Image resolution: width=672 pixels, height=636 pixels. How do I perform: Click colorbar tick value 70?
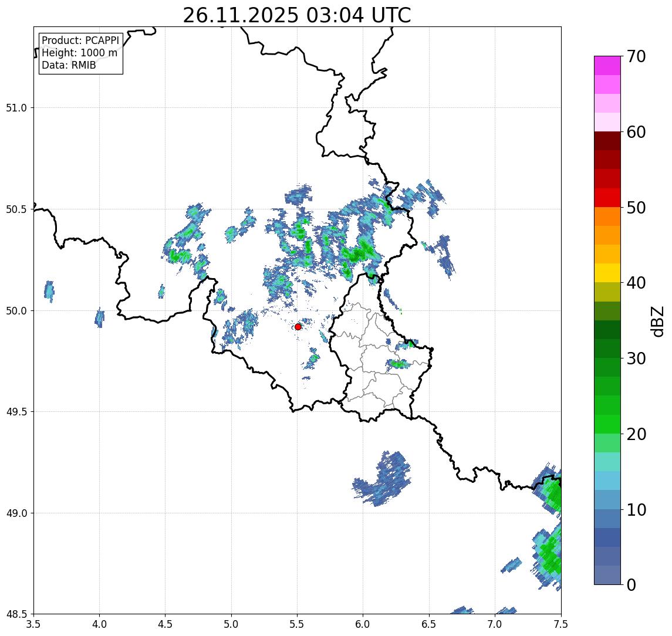636,56
